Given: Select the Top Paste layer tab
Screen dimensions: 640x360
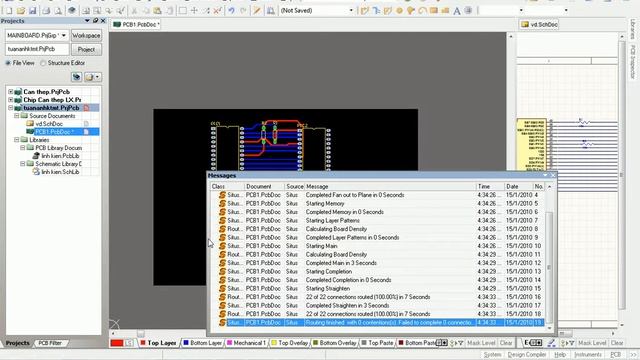Looking at the screenshot, I should point(378,343).
